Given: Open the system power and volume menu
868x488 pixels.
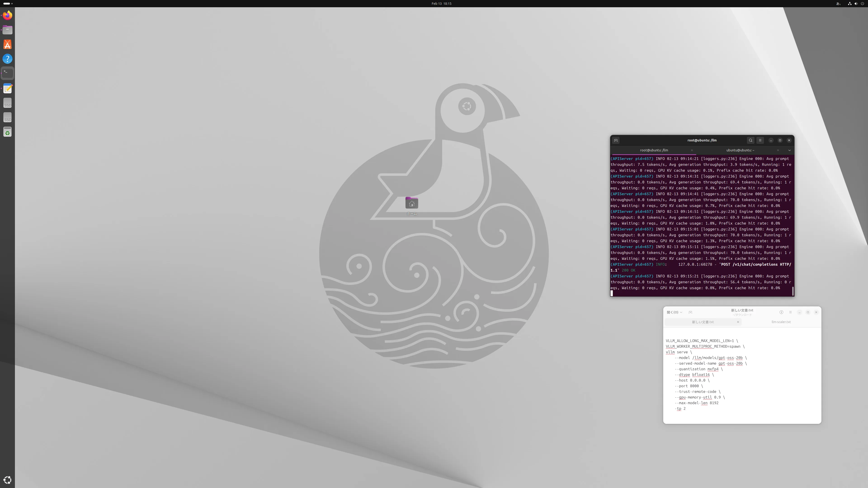Looking at the screenshot, I should (856, 4).
